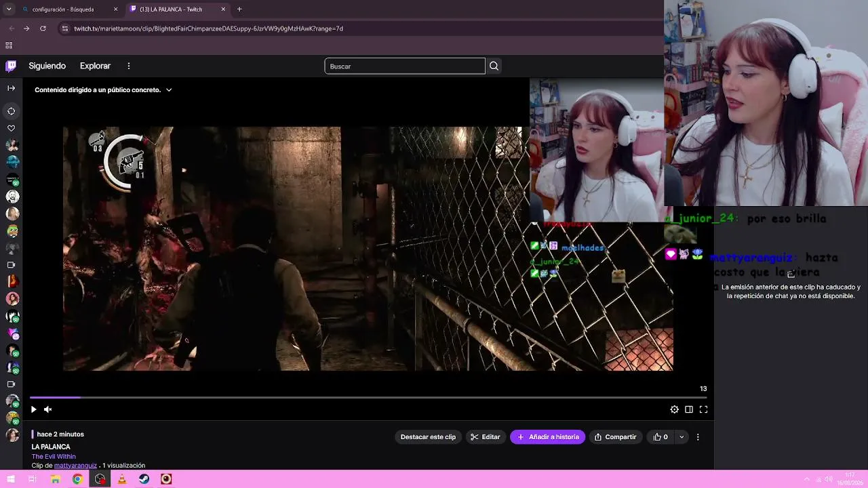Close the LA PALANCA - Twitch tab
This screenshot has height=488, width=868.
[223, 9]
